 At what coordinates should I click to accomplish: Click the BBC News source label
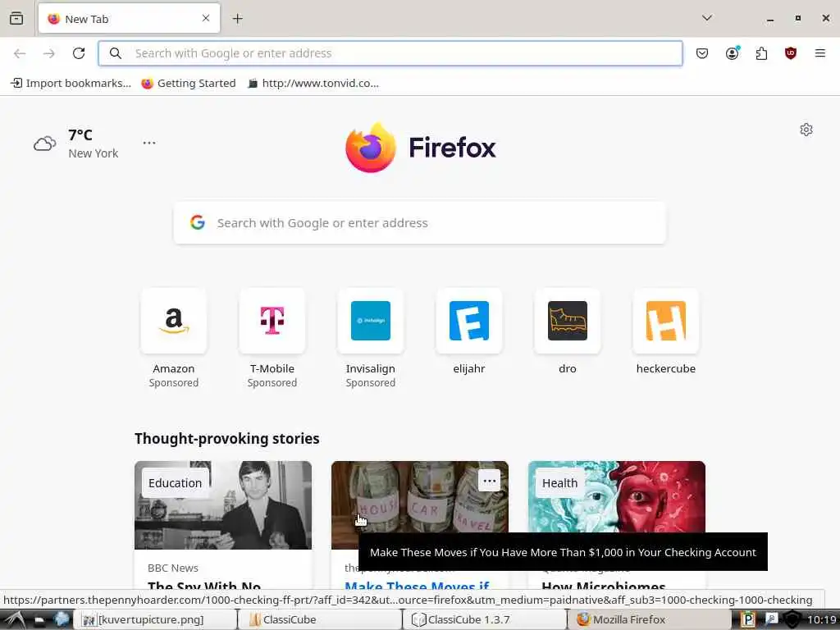coord(173,568)
